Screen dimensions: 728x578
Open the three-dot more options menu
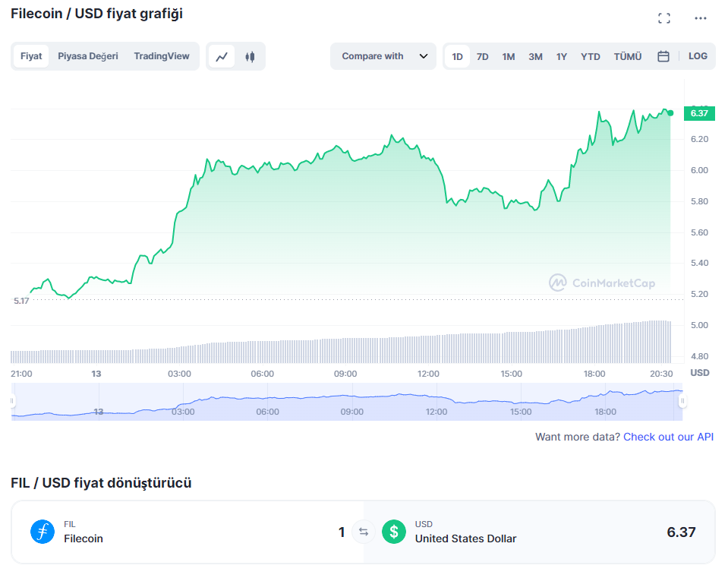tap(700, 18)
